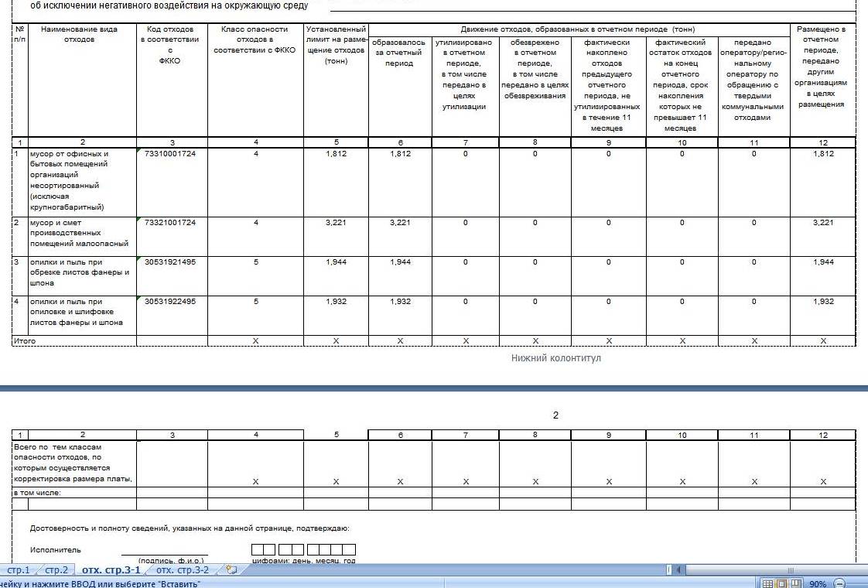Switch to Normal view in status bar
The height and width of the screenshot is (588, 868).
pyautogui.click(x=767, y=583)
